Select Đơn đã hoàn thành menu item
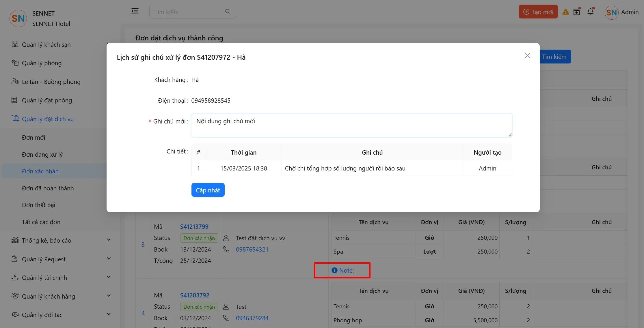The width and height of the screenshot is (644, 328). [48, 188]
